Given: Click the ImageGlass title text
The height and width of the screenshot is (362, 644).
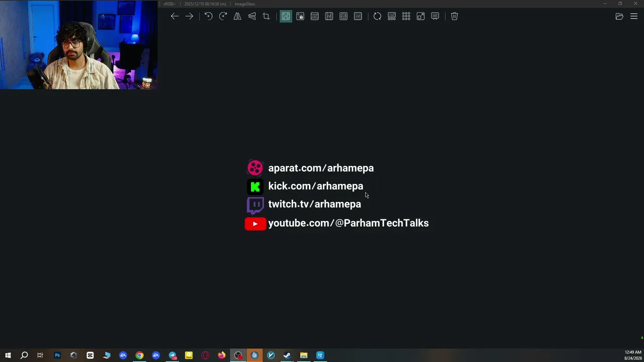Looking at the screenshot, I should [245, 4].
